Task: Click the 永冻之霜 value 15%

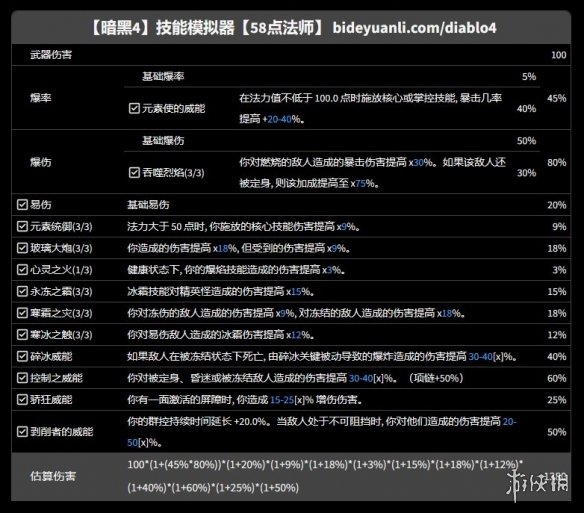Action: tap(557, 292)
